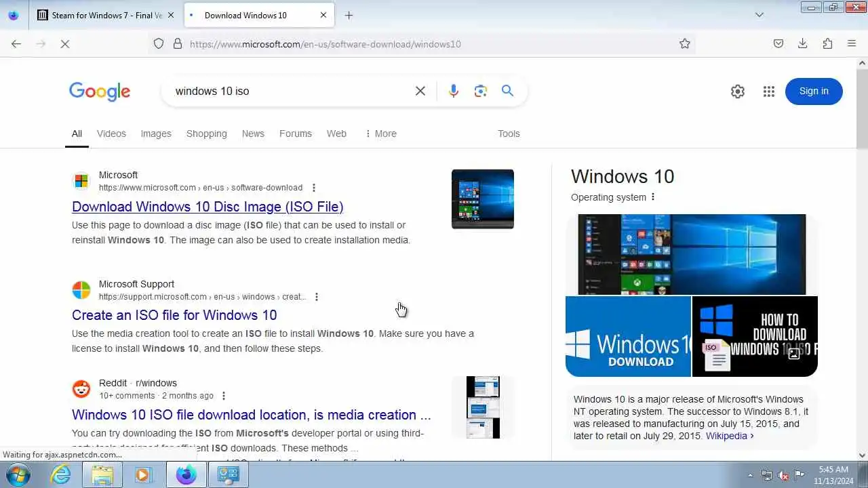Open Windows 10 knowledge panel options

point(653,197)
